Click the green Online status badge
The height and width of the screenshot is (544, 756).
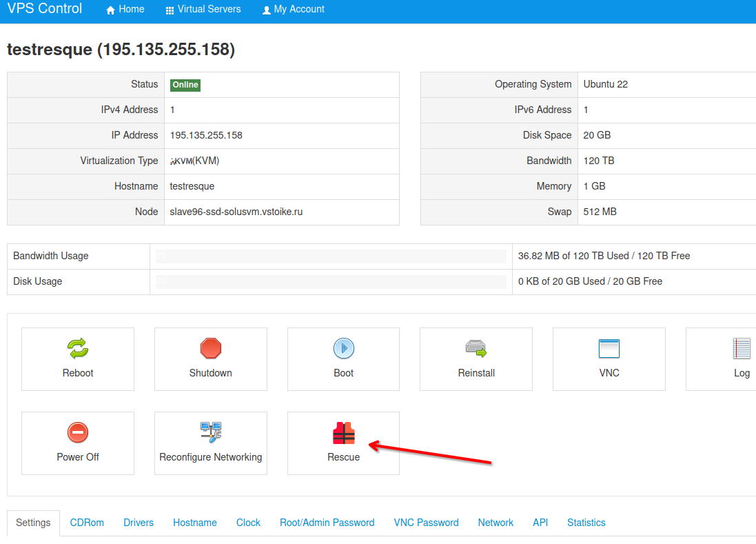185,85
